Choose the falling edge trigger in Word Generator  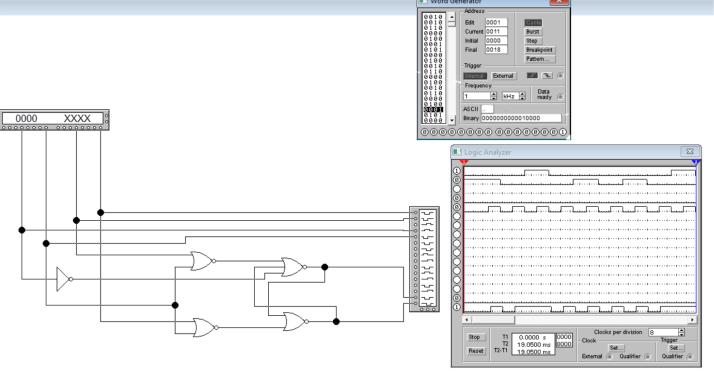pos(547,76)
